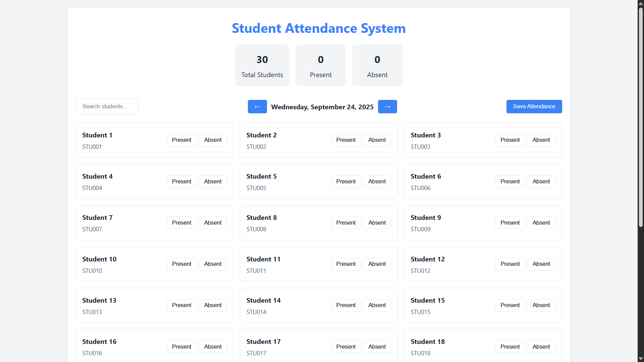Click the Total Students stat card
The width and height of the screenshot is (644, 362).
pyautogui.click(x=262, y=65)
